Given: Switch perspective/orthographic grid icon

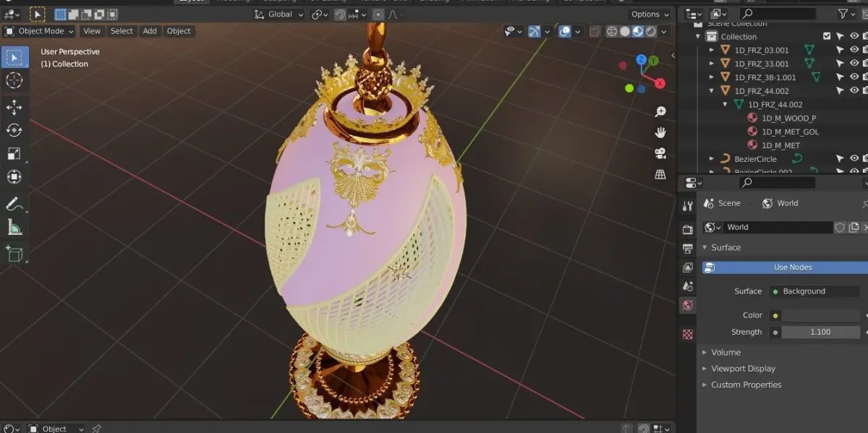Looking at the screenshot, I should (x=660, y=174).
